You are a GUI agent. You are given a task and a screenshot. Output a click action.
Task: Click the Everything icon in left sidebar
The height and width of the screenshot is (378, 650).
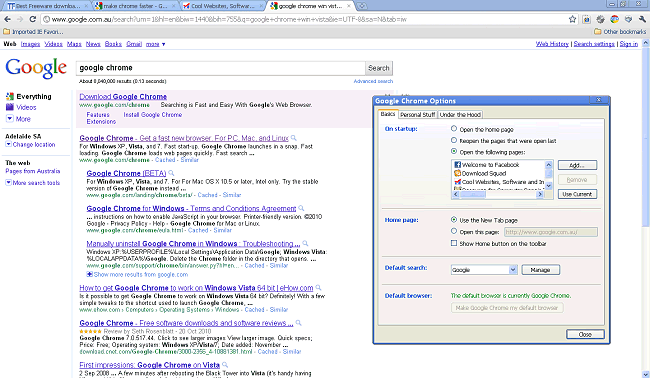pos(10,97)
